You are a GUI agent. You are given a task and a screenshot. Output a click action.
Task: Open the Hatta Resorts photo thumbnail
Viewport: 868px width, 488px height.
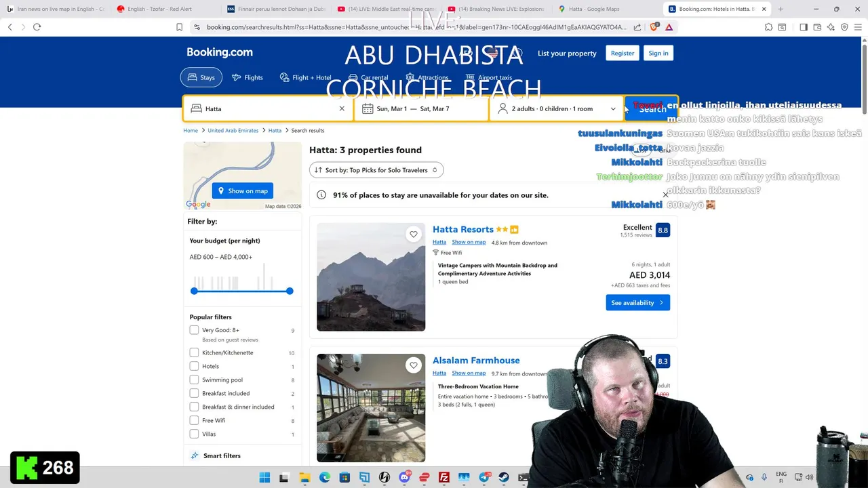[x=371, y=277]
